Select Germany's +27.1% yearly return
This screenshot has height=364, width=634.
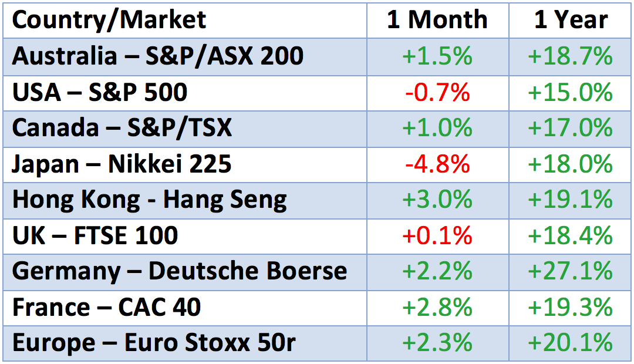pyautogui.click(x=570, y=271)
